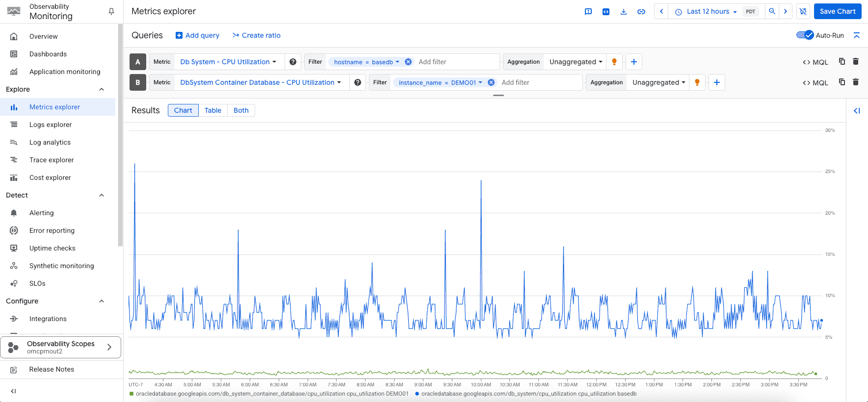The image size is (868, 402).
Task: Toggle the basedb legend series
Action: pyautogui.click(x=526, y=394)
